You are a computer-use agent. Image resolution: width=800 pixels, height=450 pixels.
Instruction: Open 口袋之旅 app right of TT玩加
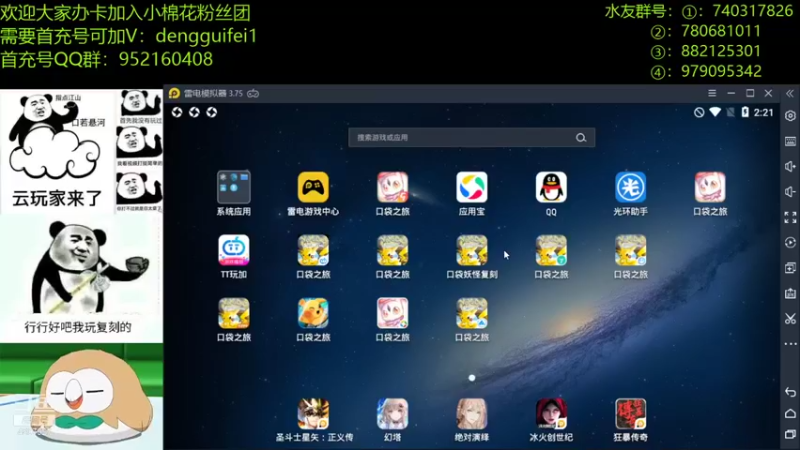313,250
